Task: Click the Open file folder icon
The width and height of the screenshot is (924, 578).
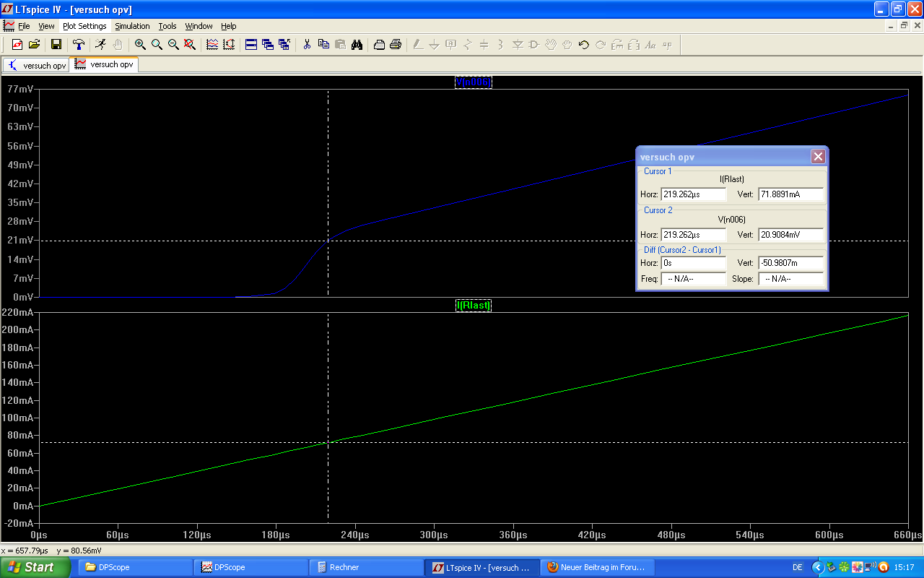Action: point(34,45)
